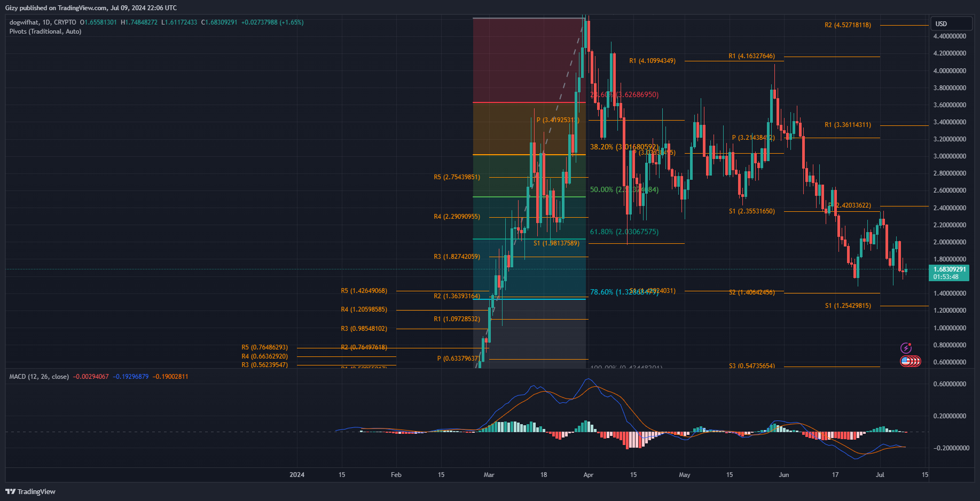Click the R3 (0.56239547) pivot label

tap(264, 365)
